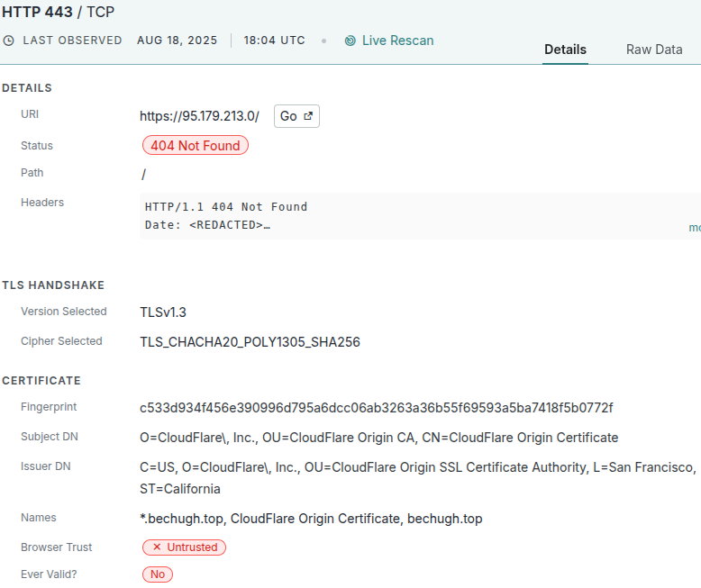This screenshot has height=588, width=701.
Task: Click the 'No' Ever Valid badge
Action: pyautogui.click(x=158, y=574)
